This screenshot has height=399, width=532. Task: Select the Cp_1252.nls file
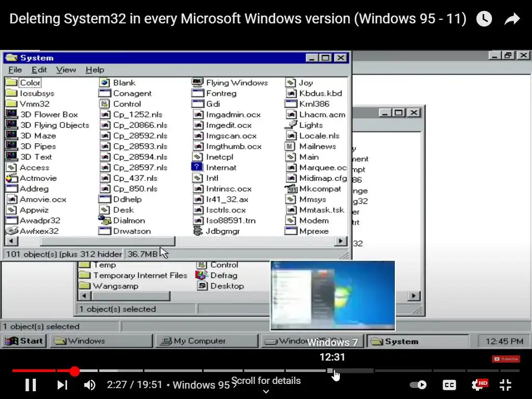pyautogui.click(x=131, y=114)
